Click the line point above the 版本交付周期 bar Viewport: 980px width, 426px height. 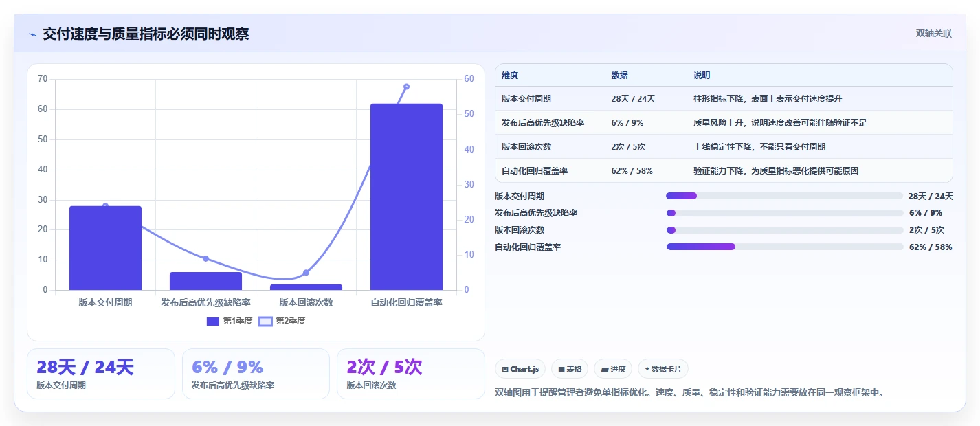(105, 205)
